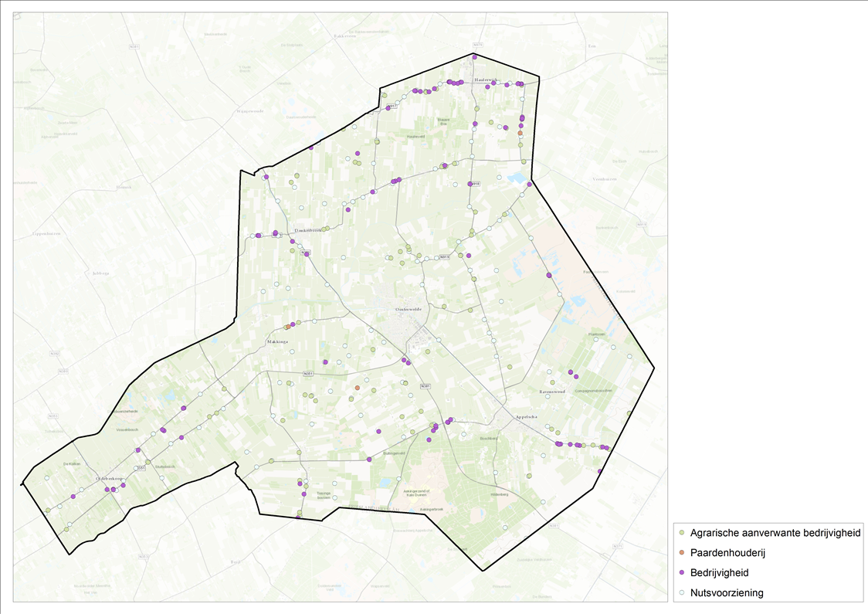Click purple marker on the N917 road label

point(388,108)
